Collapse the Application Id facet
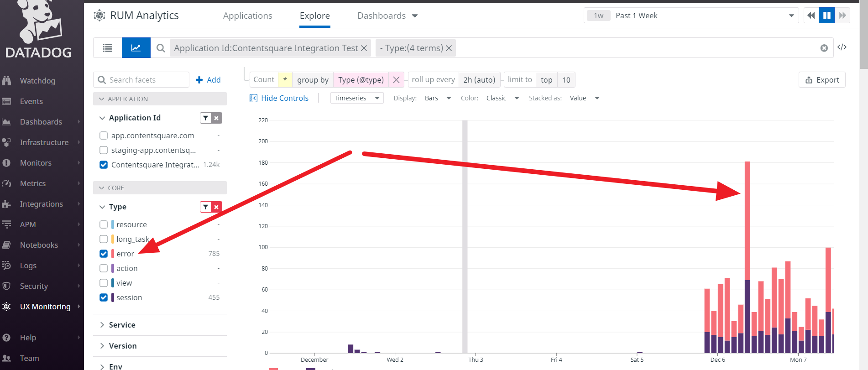The height and width of the screenshot is (370, 868). click(x=102, y=118)
